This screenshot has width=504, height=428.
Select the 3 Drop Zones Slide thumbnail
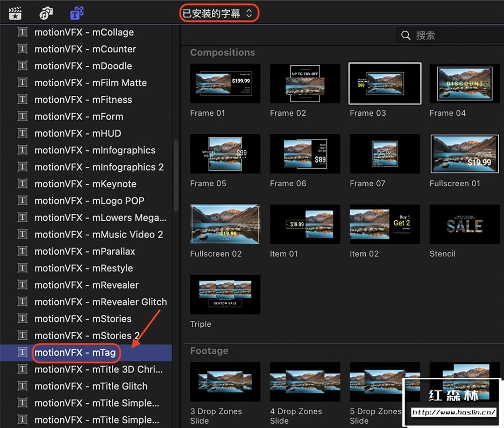coord(225,382)
